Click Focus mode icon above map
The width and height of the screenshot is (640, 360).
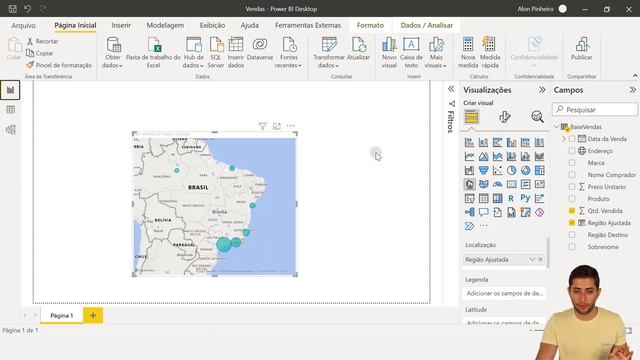(x=277, y=126)
